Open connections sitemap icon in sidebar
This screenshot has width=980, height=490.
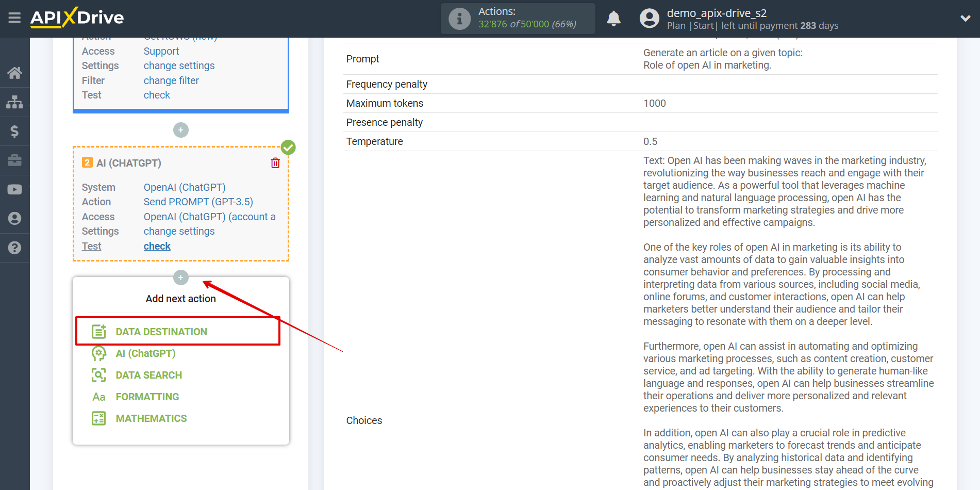click(x=14, y=102)
